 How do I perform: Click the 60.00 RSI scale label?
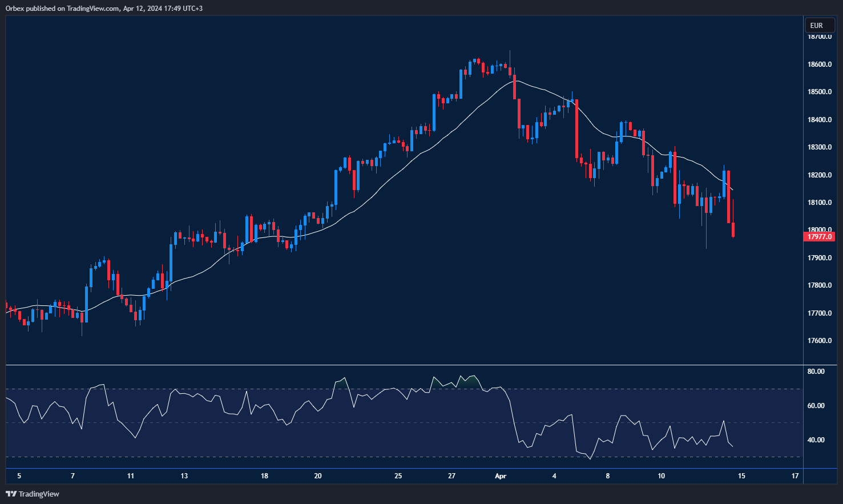coord(816,406)
